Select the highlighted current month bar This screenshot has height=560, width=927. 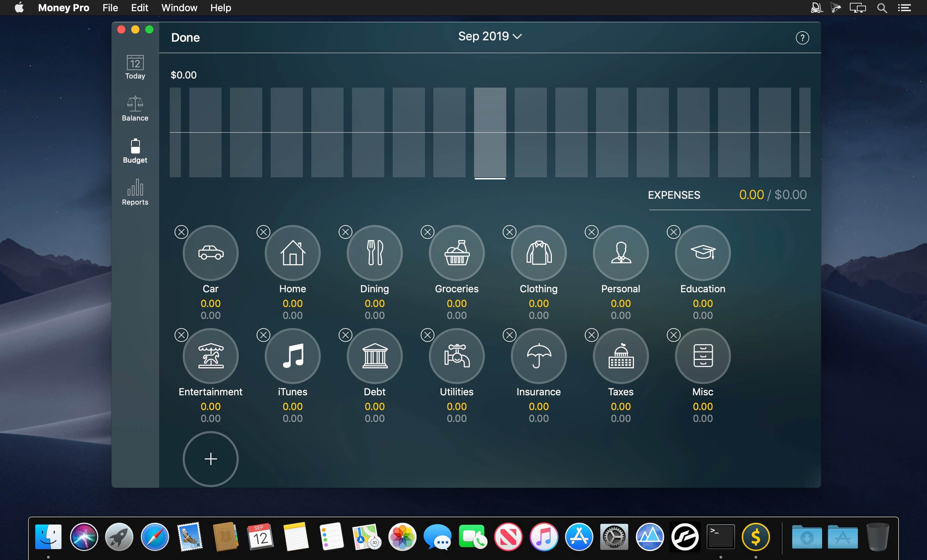click(490, 132)
